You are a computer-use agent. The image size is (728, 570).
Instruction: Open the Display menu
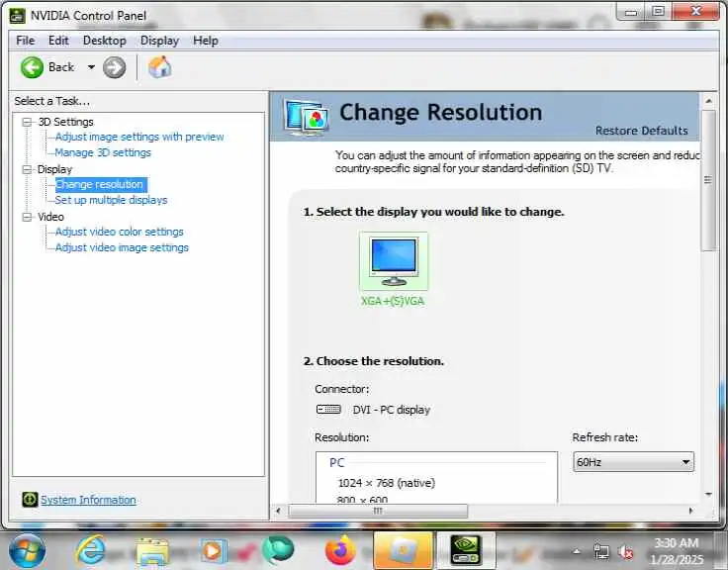159,41
